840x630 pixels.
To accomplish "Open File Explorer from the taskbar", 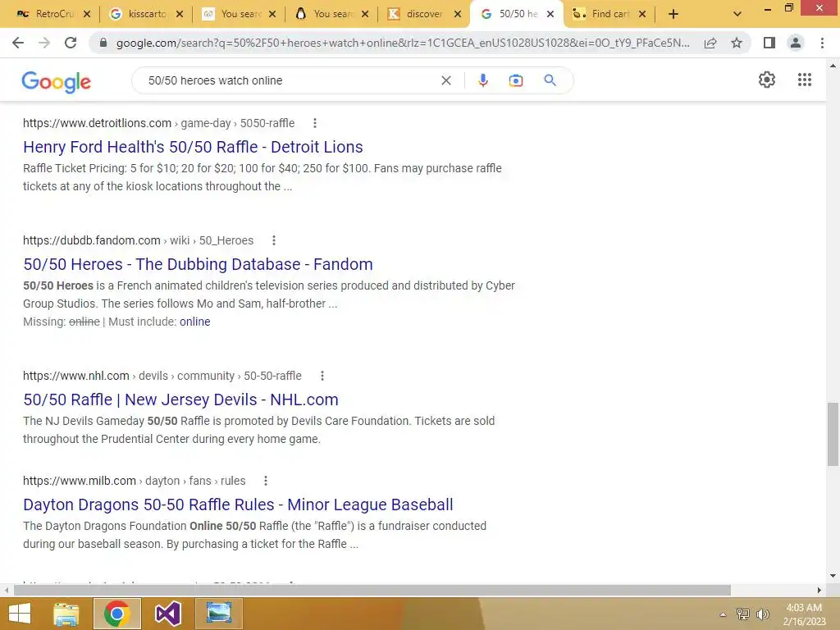I will tap(66, 614).
